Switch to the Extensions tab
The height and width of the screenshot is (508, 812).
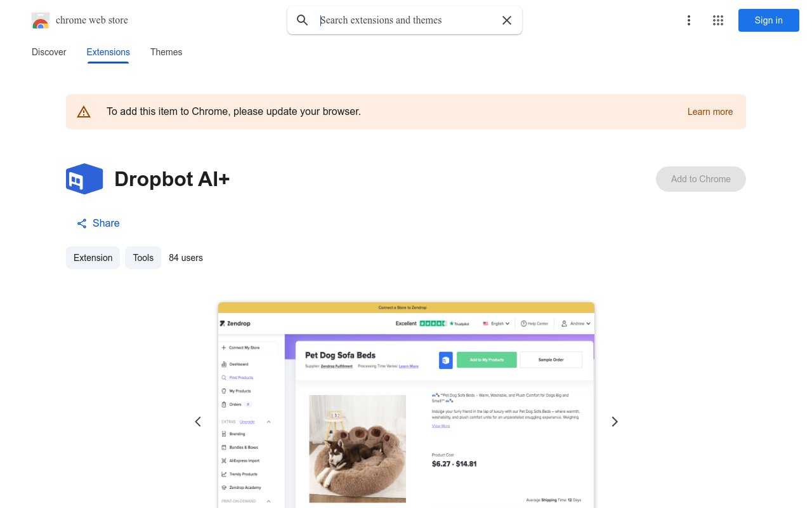(108, 52)
